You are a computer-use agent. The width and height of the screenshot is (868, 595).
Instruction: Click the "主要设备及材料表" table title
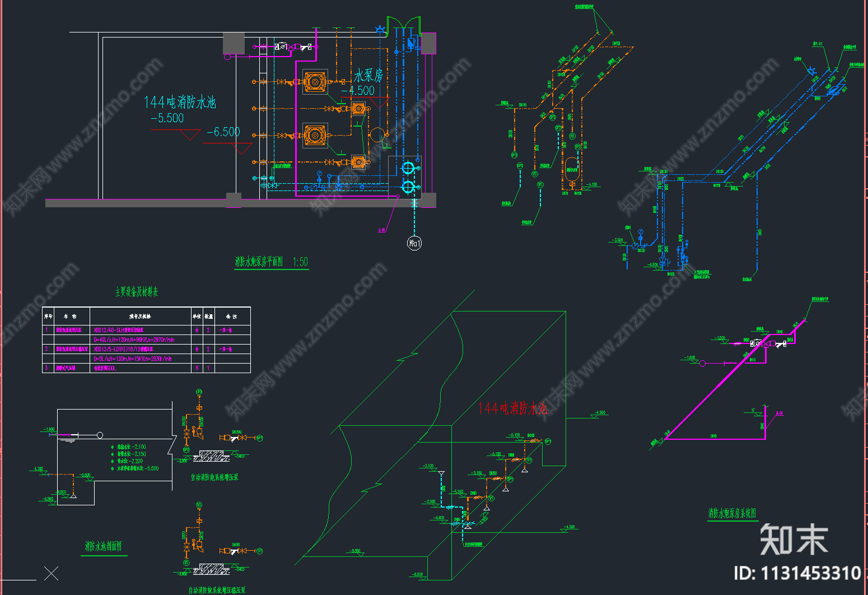click(x=137, y=292)
